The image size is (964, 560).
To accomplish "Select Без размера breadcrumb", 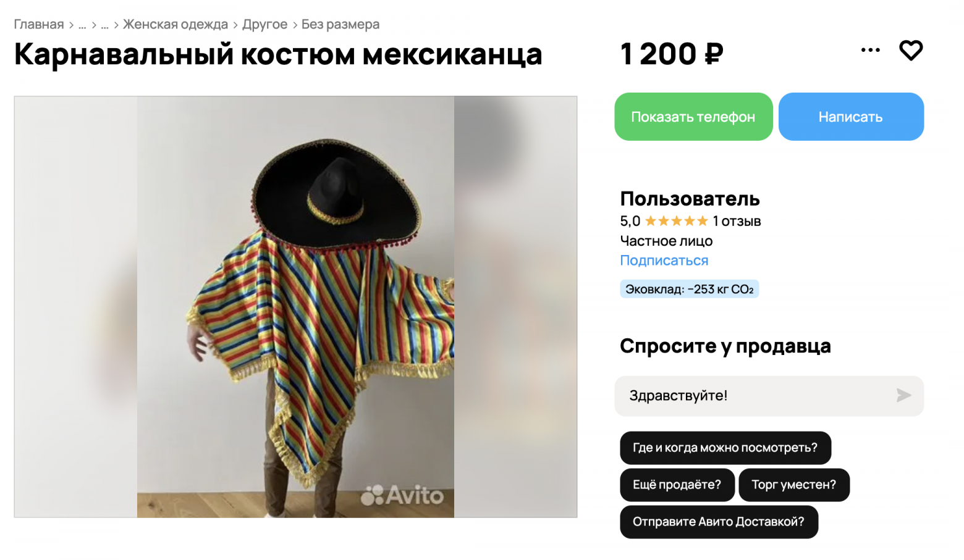I will [340, 25].
